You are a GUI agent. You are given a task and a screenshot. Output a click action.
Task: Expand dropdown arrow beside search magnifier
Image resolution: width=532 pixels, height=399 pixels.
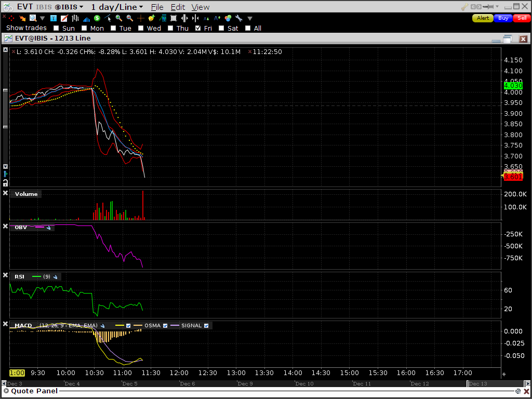tap(43, 18)
